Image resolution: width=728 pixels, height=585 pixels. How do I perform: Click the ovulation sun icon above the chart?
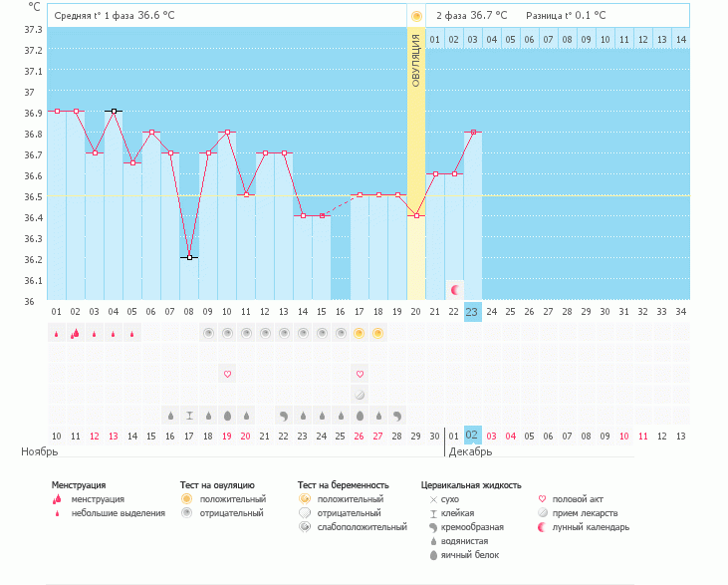pos(416,16)
